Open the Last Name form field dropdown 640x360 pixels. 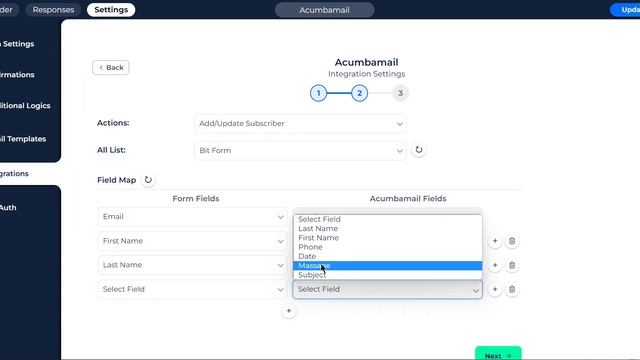[x=193, y=265]
